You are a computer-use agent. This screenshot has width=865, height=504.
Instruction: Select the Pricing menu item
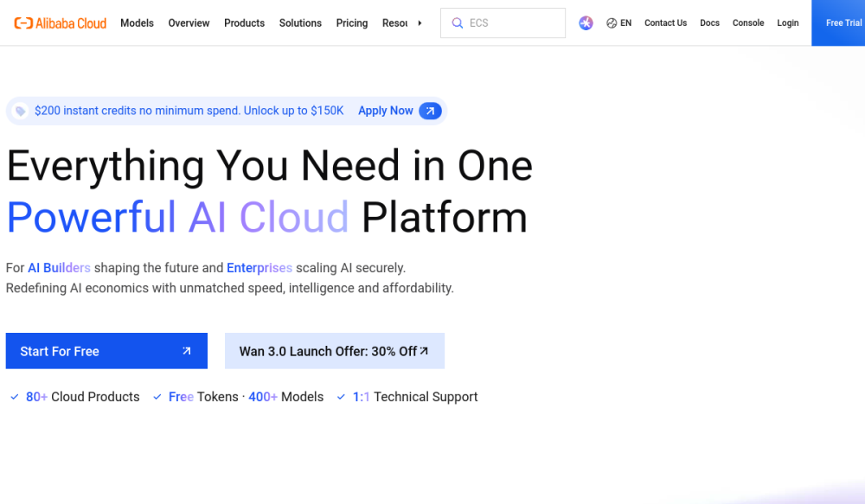(x=352, y=23)
